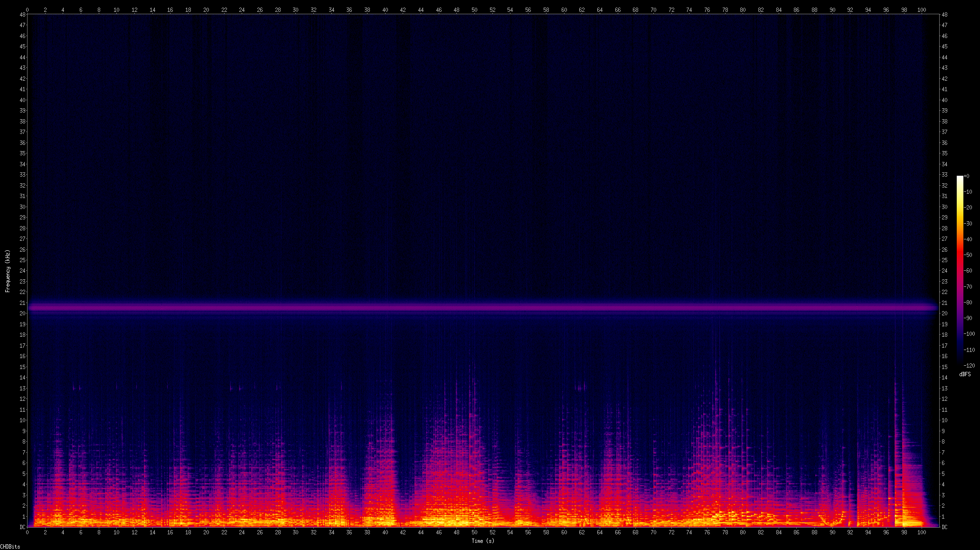This screenshot has width=980, height=550.
Task: Click the 24 kHz label on right axis
Action: (x=944, y=271)
